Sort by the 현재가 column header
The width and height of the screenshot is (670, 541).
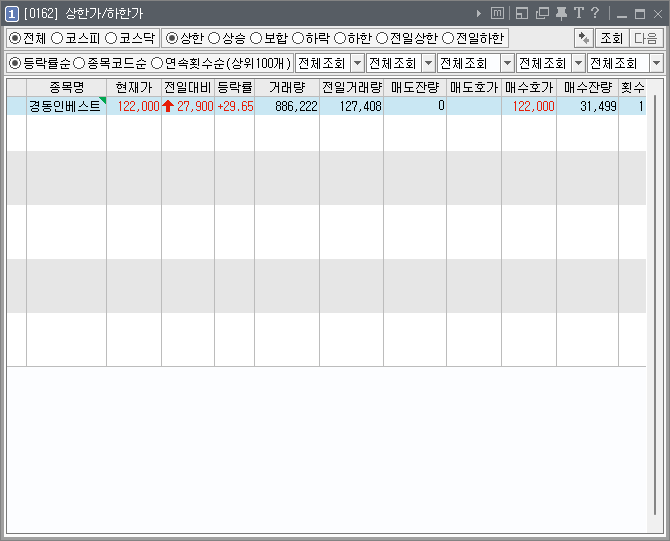click(134, 88)
